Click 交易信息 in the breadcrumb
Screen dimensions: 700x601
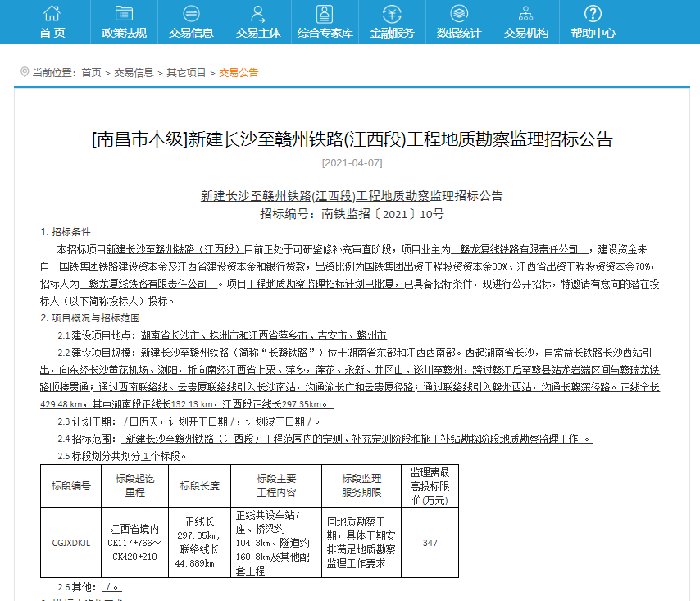134,73
